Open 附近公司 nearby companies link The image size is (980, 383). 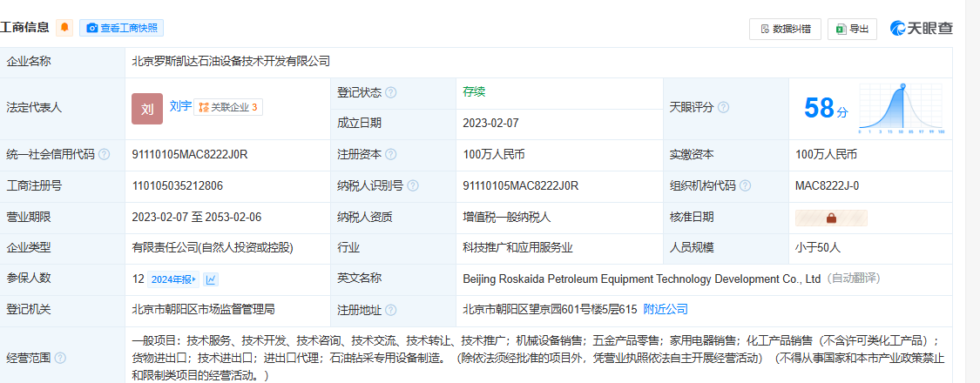coord(666,309)
